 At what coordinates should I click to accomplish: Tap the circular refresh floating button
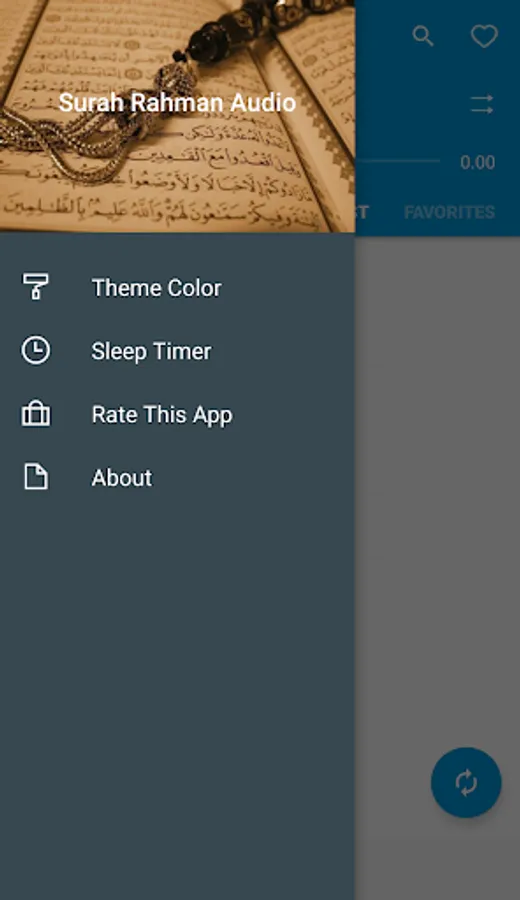[466, 782]
